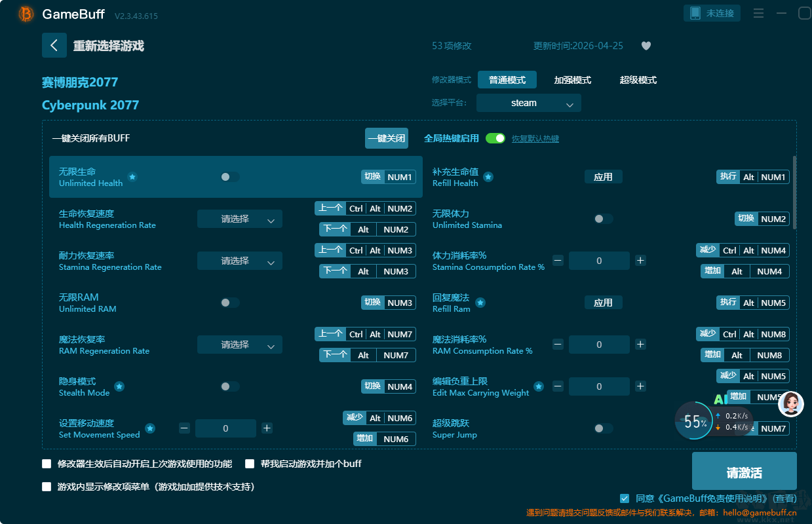The height and width of the screenshot is (524, 812).
Task: Click Refill Health 执行 Alt NUM1 hotkey
Action: coord(753,177)
